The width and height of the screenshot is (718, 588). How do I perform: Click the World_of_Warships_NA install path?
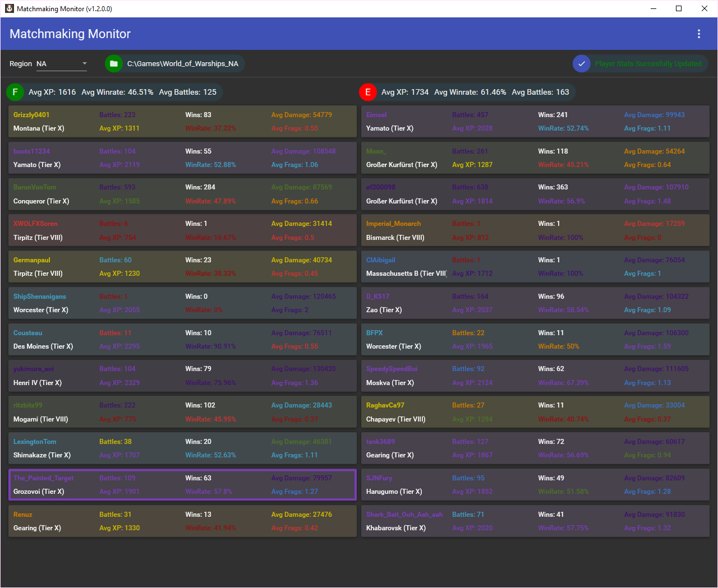[x=182, y=64]
